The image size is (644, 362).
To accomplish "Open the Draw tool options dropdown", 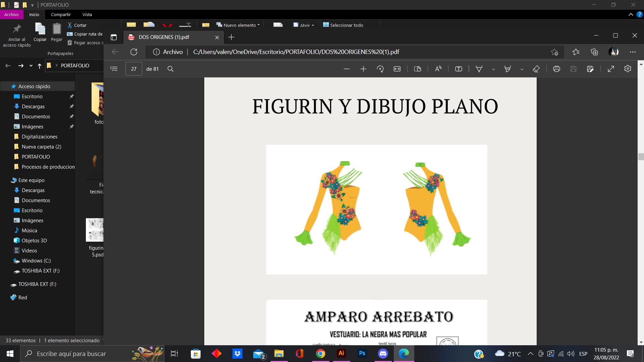I will pyautogui.click(x=493, y=69).
